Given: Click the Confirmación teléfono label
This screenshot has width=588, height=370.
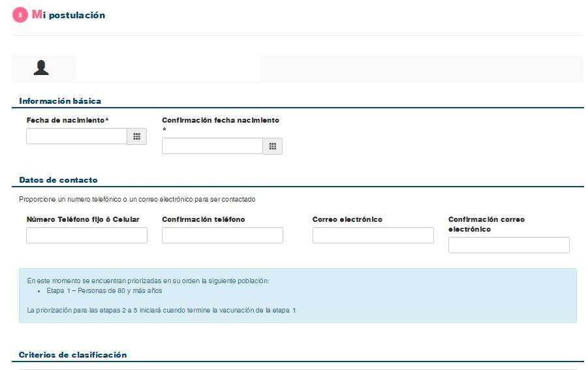Looking at the screenshot, I should (203, 219).
